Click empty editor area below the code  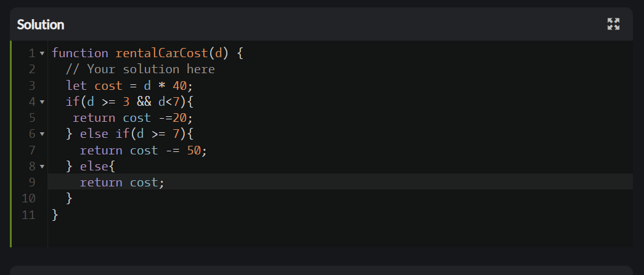click(x=340, y=235)
